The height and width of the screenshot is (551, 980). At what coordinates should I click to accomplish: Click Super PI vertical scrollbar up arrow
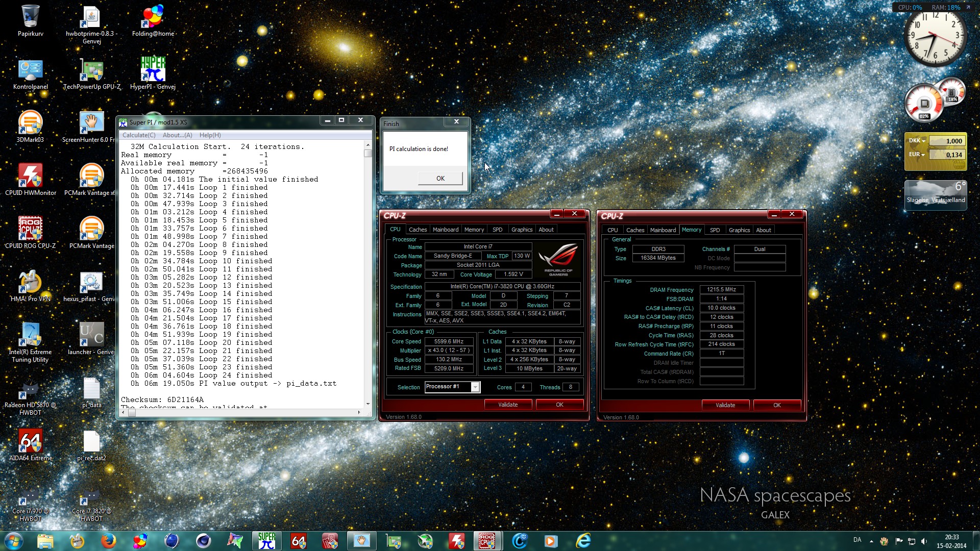(367, 145)
